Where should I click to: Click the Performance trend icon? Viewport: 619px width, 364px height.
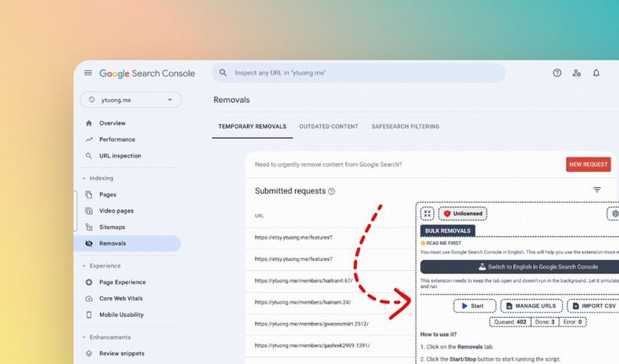pyautogui.click(x=89, y=139)
